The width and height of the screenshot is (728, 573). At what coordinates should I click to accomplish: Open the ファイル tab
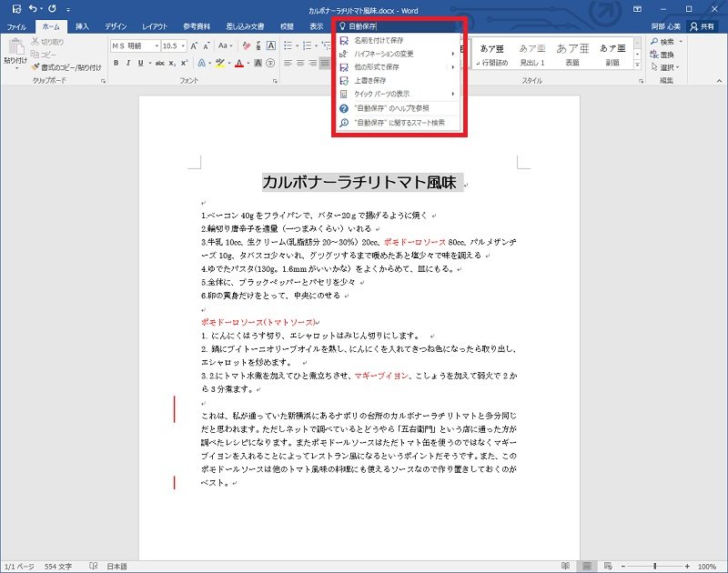click(16, 27)
